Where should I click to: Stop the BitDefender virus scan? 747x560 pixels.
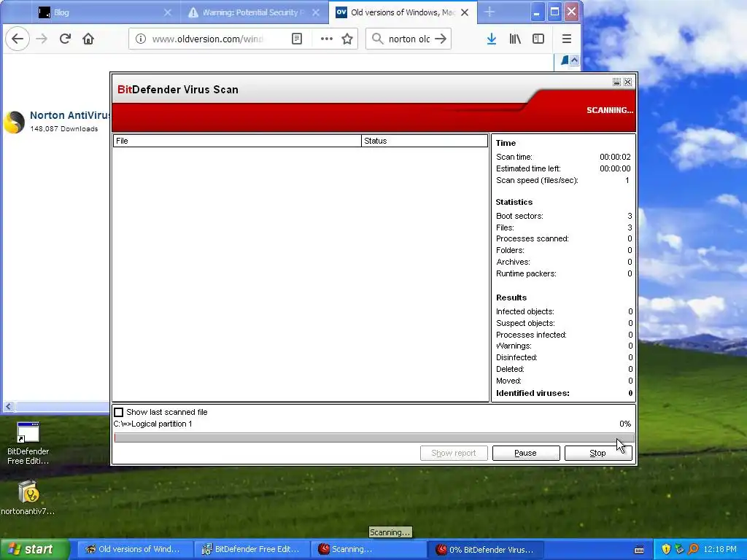598,454
